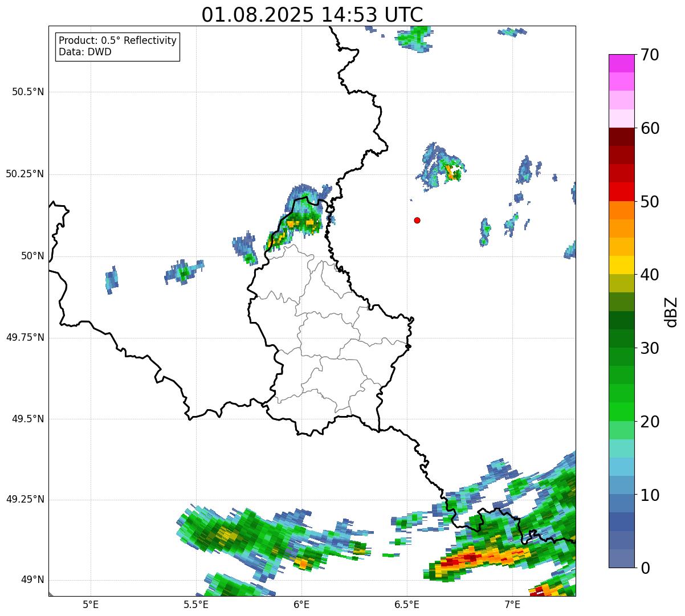Click the 49.5°N latitude label

click(27, 419)
